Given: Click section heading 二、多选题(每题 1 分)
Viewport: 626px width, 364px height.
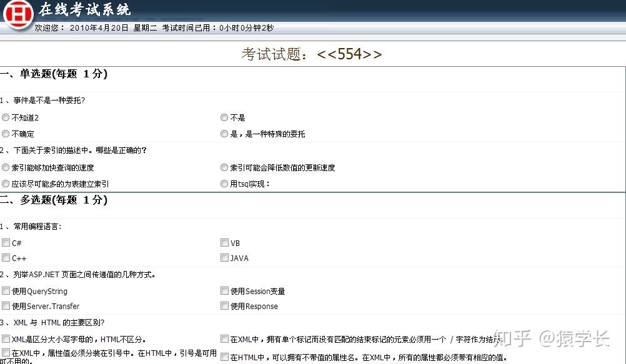Looking at the screenshot, I should pos(54,200).
